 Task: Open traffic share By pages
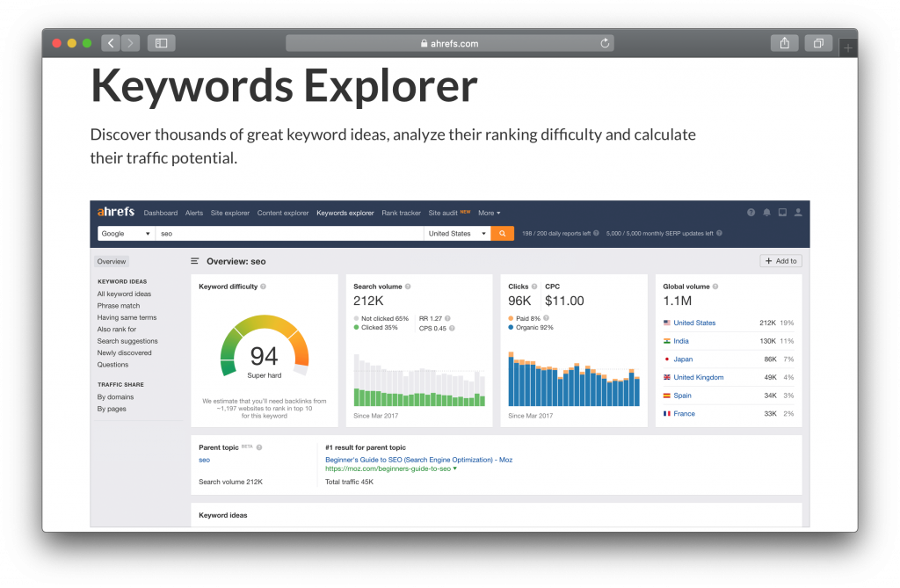(112, 409)
